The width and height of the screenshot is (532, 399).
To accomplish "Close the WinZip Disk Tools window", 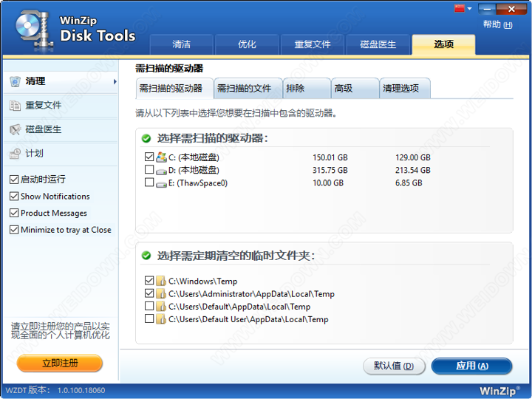I will pos(511,8).
